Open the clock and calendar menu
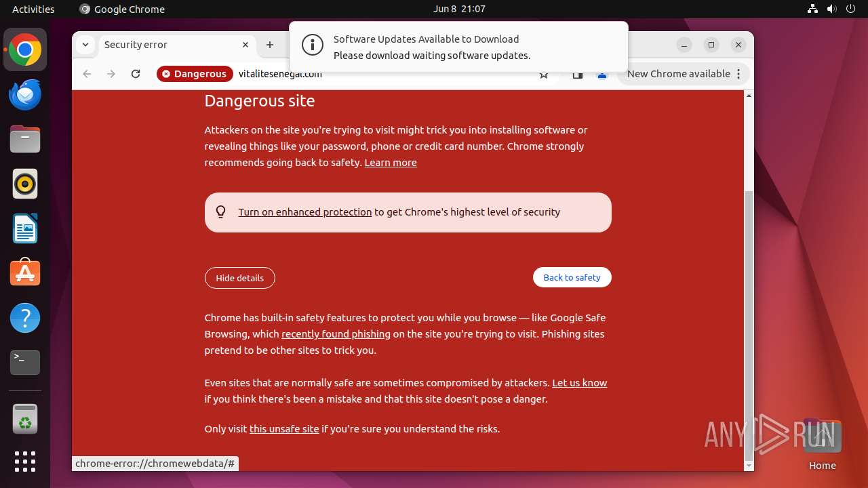 coord(459,9)
